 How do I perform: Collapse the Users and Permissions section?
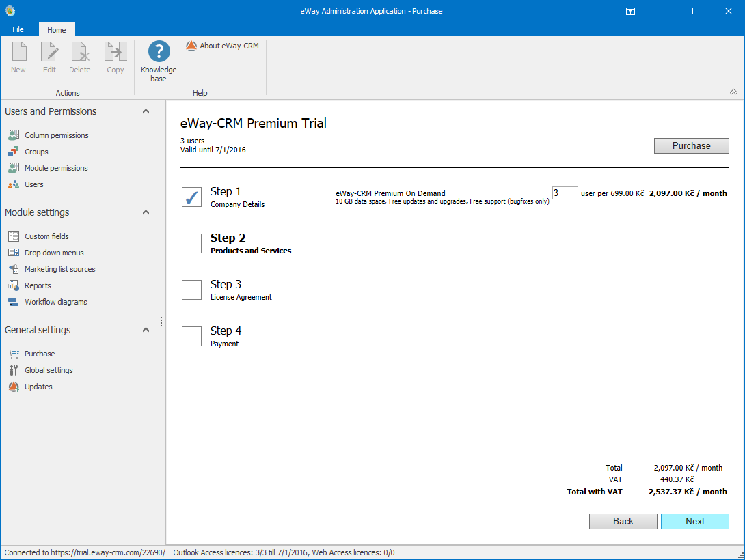pos(146,111)
